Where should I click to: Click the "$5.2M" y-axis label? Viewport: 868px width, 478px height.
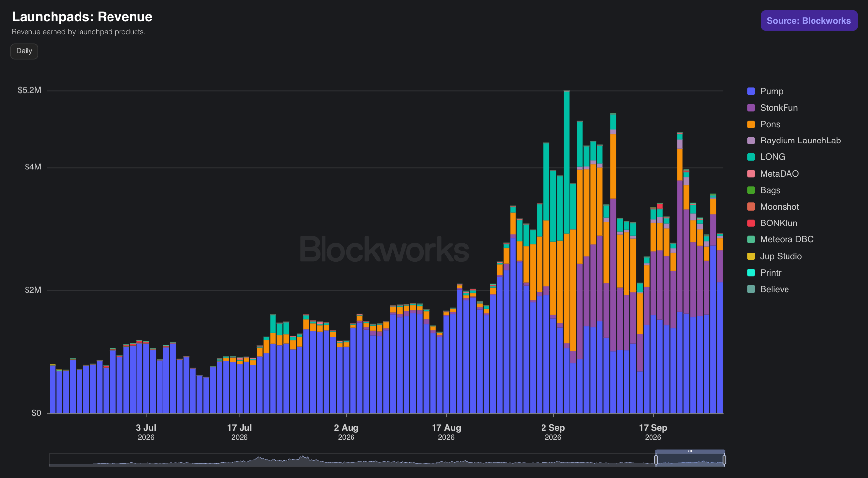(x=29, y=90)
